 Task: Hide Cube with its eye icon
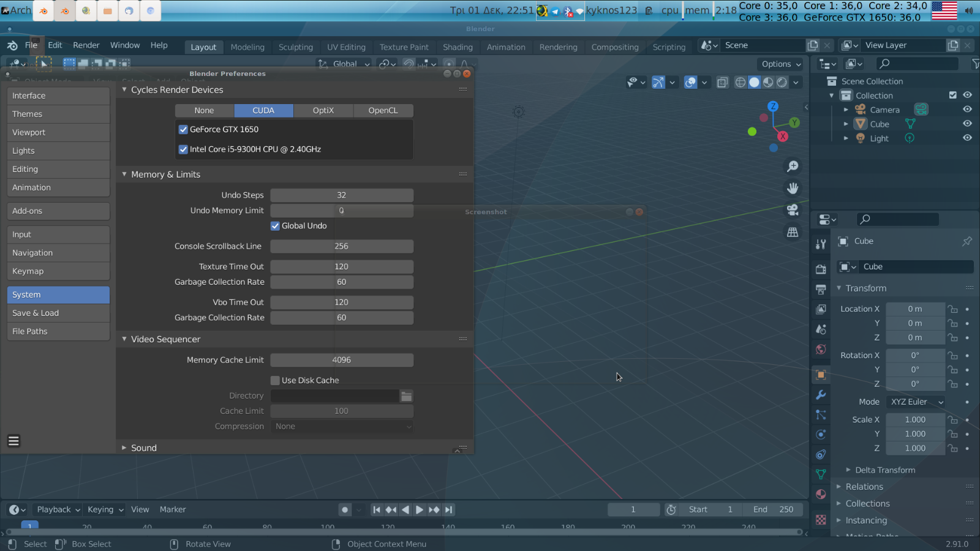[967, 124]
